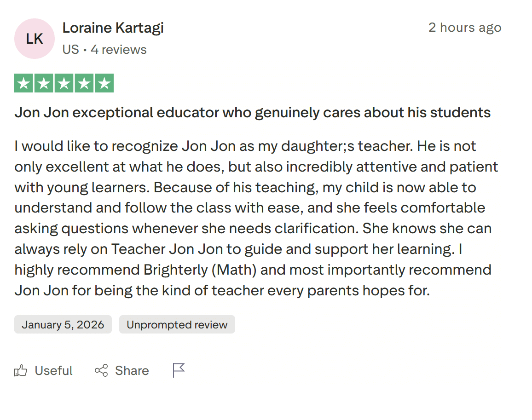The height and width of the screenshot is (420, 532).
Task: Open reviewer details via 4 reviews link
Action: pos(118,49)
